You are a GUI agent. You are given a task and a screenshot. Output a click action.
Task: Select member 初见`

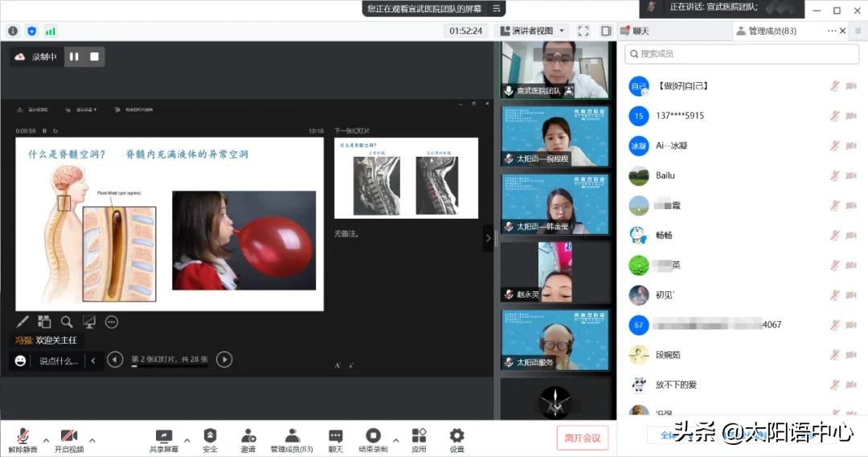point(743,295)
